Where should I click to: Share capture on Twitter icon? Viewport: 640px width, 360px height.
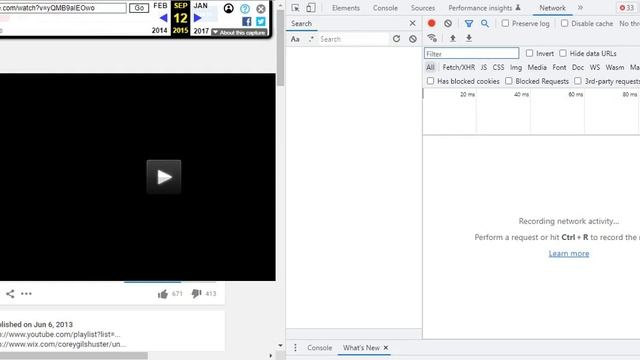tap(260, 21)
